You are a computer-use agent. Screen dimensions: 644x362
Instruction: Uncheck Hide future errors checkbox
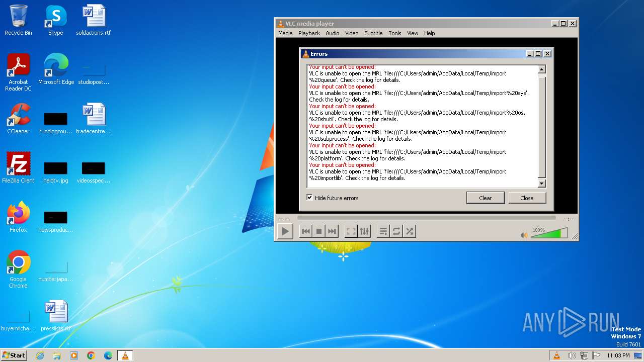(309, 198)
